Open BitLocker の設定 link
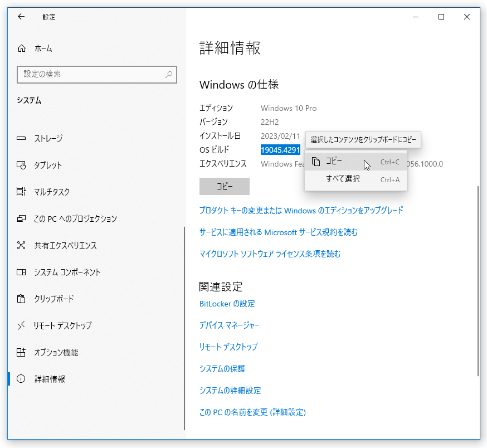 click(227, 304)
